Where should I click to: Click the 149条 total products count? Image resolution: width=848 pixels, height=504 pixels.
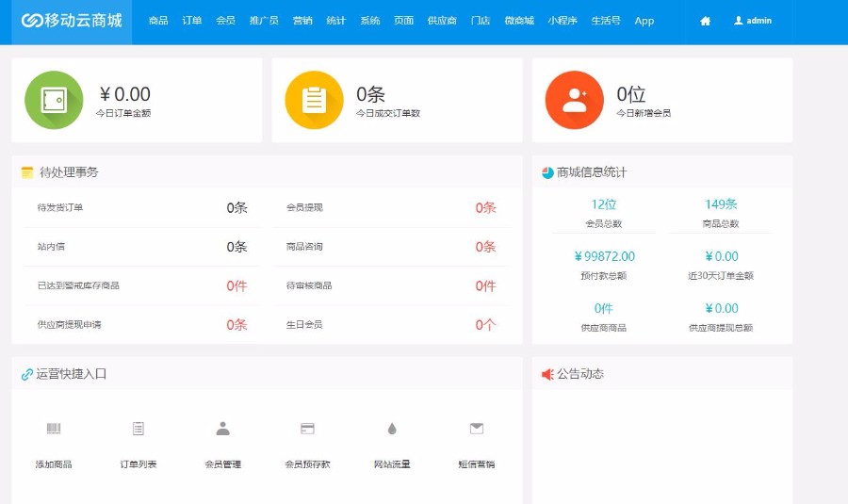tap(721, 204)
